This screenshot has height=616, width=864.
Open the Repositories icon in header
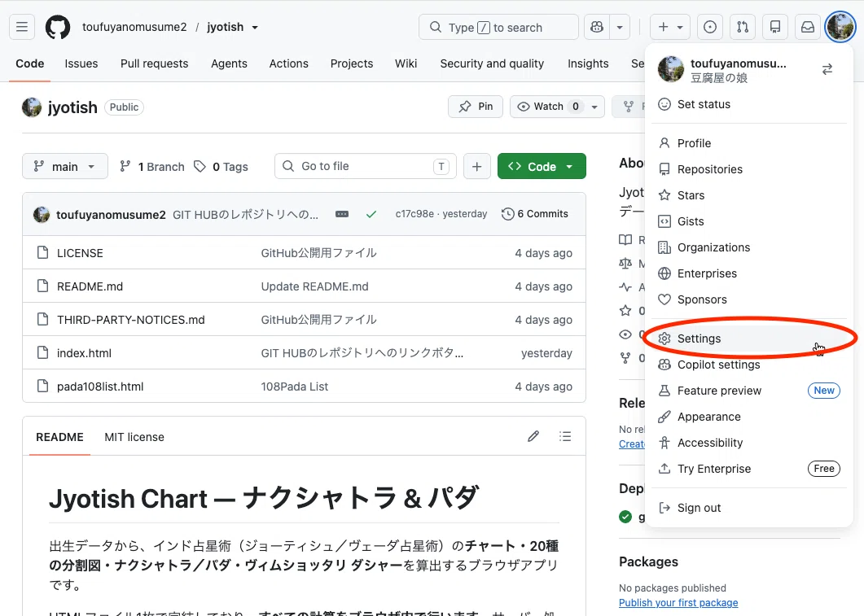[775, 27]
